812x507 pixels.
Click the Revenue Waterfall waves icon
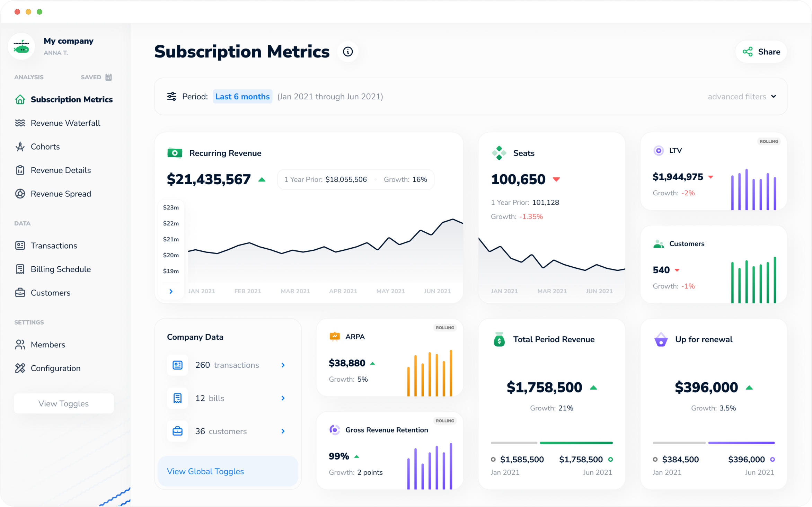20,123
